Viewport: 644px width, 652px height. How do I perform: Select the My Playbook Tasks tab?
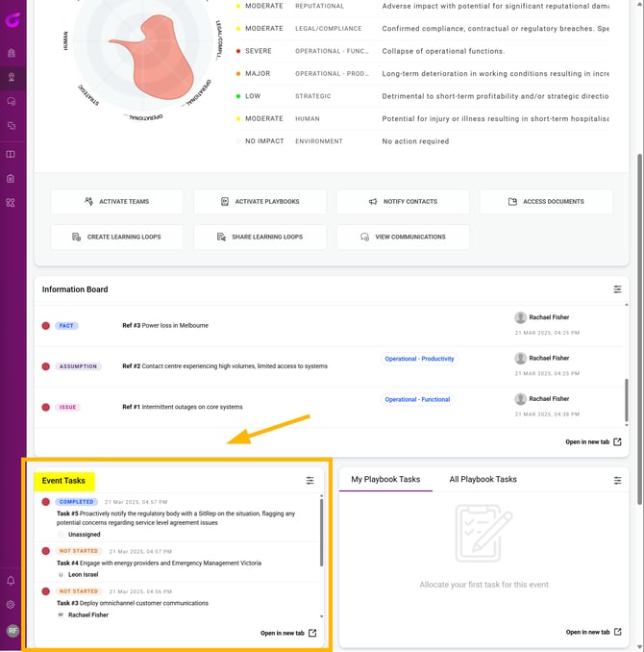tap(385, 479)
